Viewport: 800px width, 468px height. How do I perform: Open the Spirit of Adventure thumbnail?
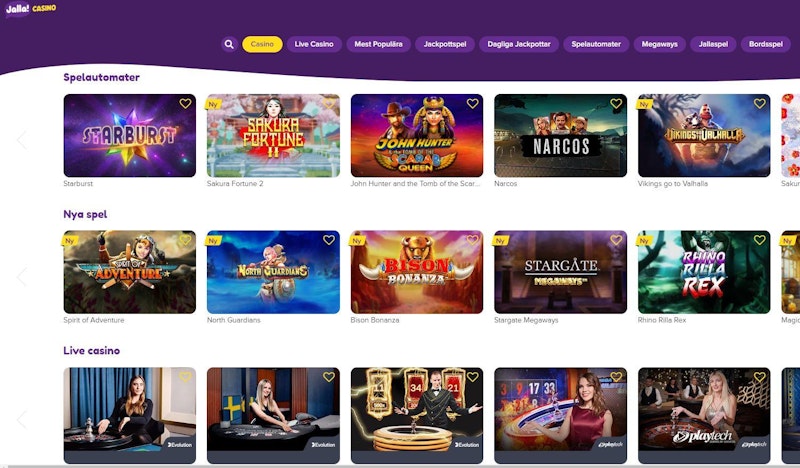pyautogui.click(x=130, y=272)
